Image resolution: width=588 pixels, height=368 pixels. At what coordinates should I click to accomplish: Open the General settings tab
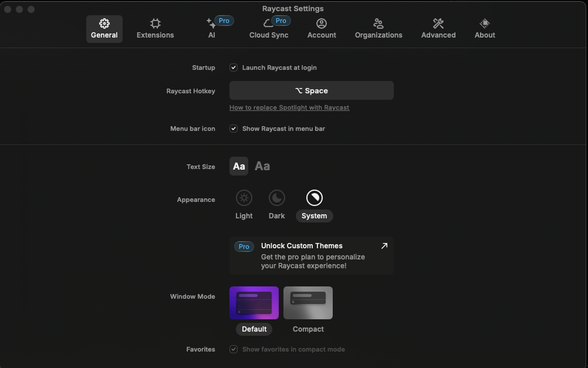[104, 29]
